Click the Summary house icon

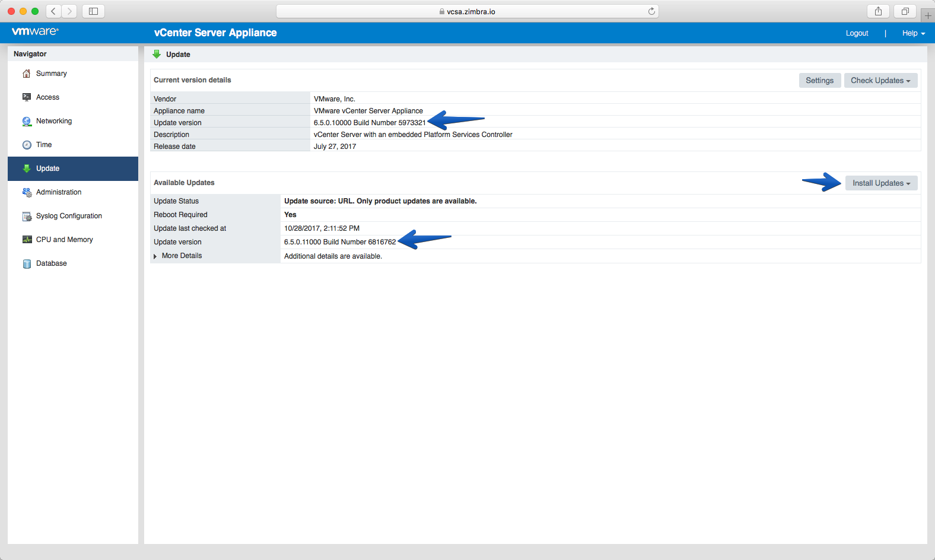(27, 74)
